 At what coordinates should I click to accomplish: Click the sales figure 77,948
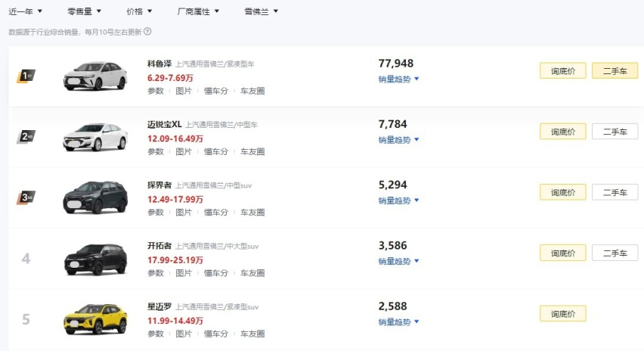(x=396, y=64)
